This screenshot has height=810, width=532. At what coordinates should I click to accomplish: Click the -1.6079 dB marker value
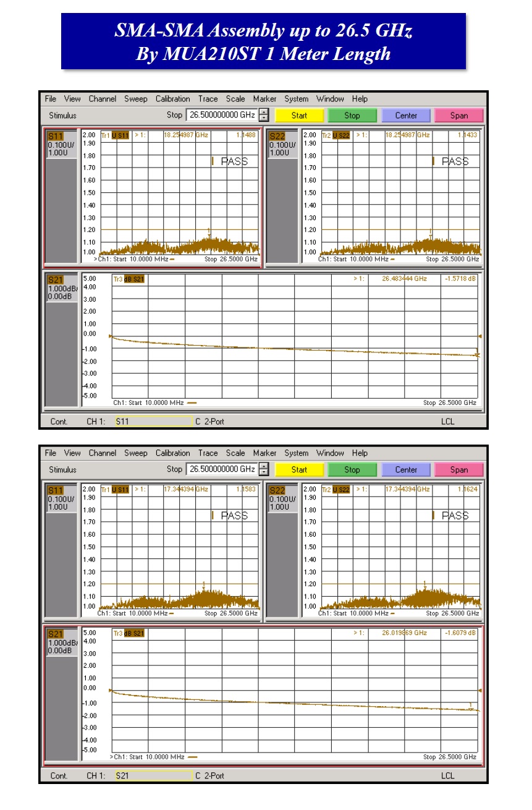(460, 633)
